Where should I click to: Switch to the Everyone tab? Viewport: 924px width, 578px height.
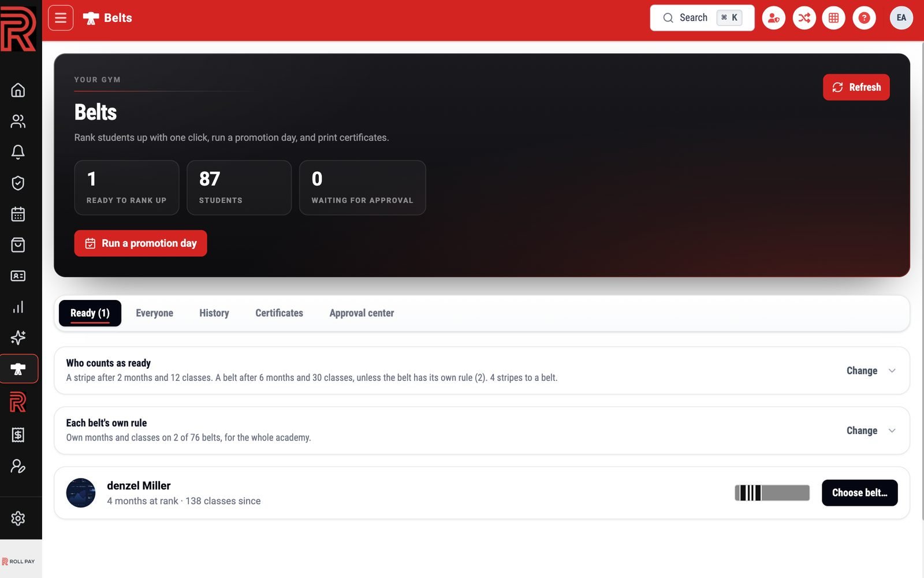click(x=154, y=313)
